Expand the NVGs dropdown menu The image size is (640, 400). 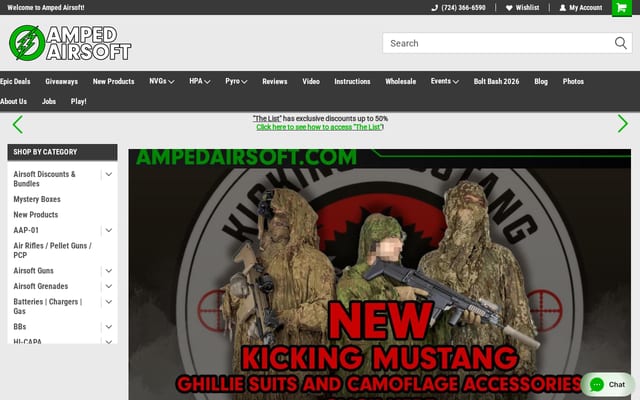tap(162, 81)
